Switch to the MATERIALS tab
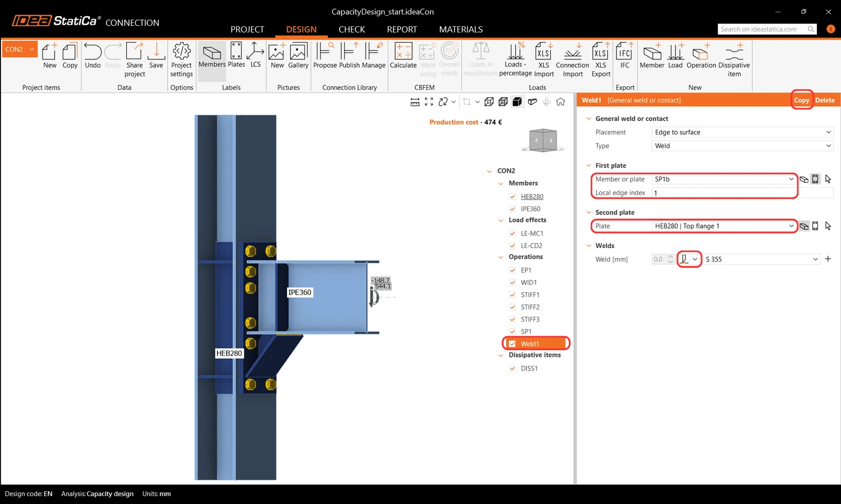This screenshot has height=504, width=841. (461, 29)
